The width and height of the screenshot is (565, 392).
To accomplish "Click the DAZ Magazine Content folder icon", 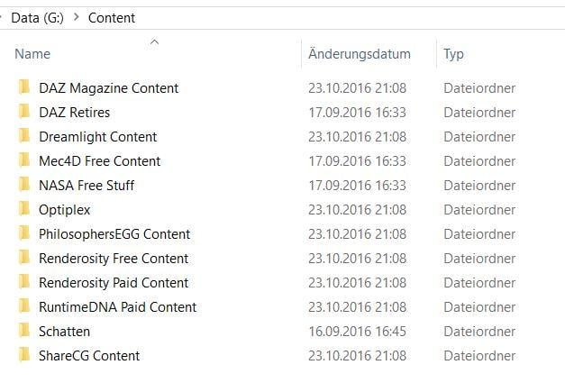I will pyautogui.click(x=23, y=88).
